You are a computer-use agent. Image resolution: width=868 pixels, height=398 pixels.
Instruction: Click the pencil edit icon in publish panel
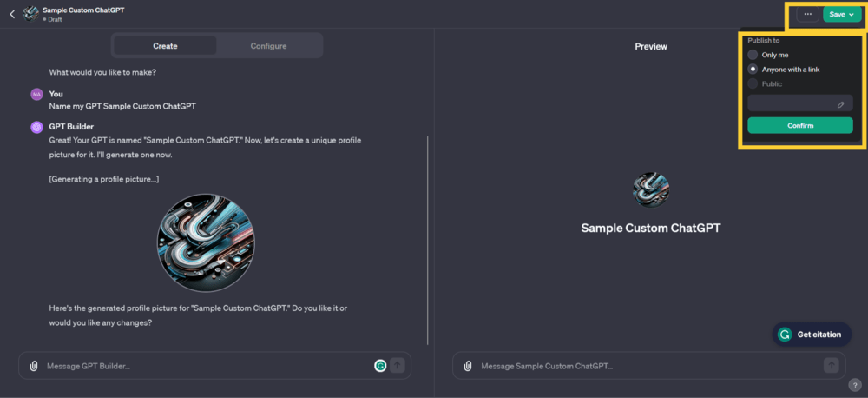(840, 104)
